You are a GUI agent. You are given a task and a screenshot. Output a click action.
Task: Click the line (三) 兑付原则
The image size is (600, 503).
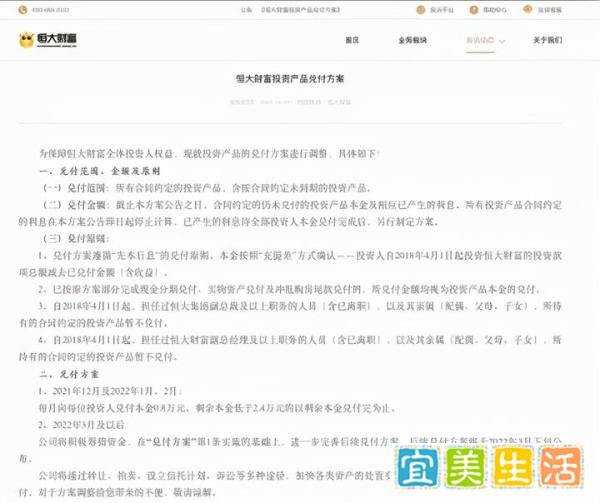[x=75, y=239]
